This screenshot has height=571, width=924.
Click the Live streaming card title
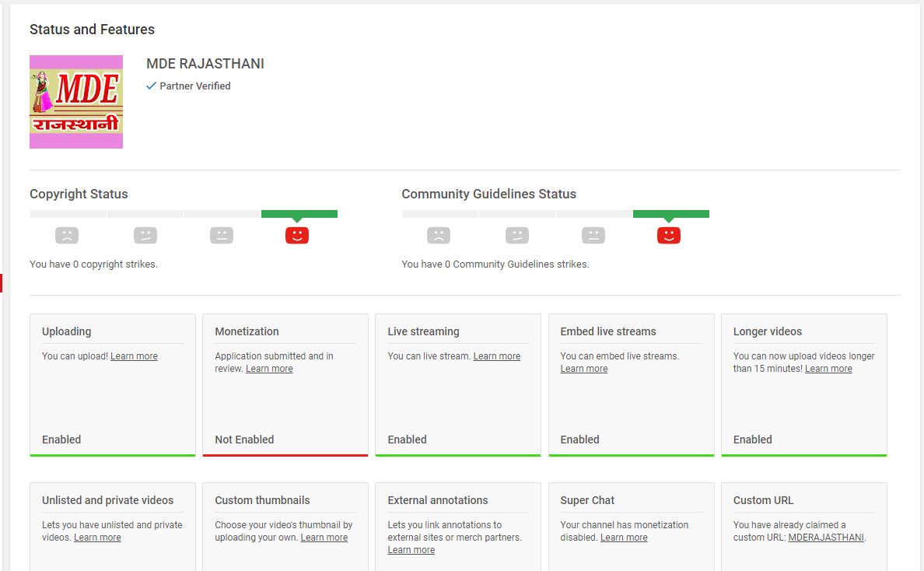pyautogui.click(x=424, y=331)
